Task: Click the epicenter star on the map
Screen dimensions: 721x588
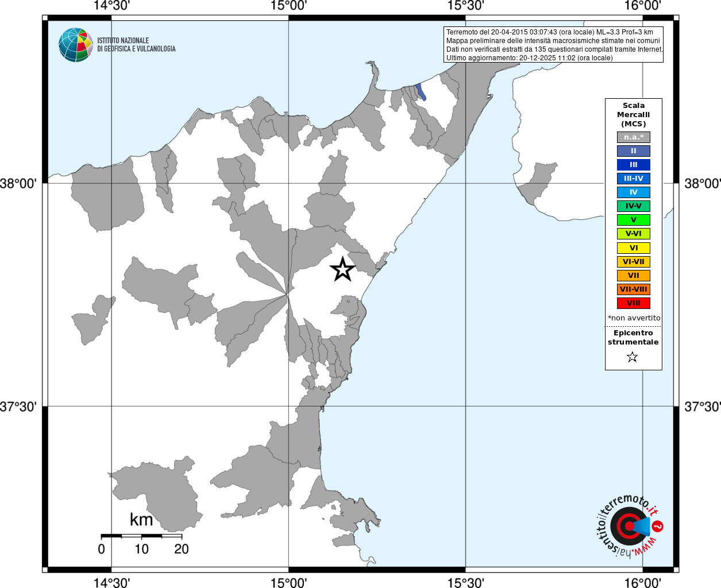Action: [343, 269]
